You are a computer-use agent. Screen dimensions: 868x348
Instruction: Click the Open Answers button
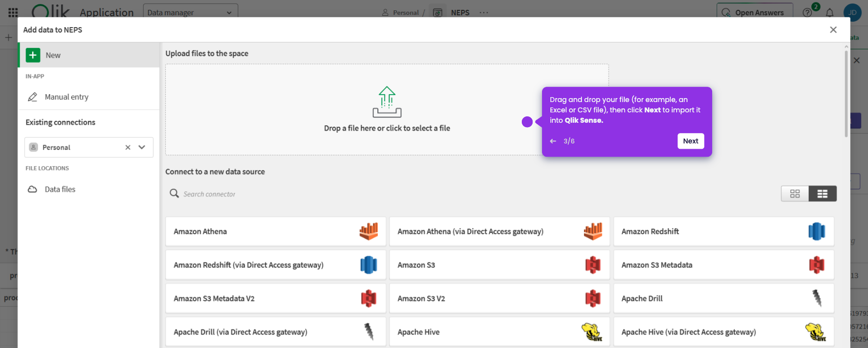point(755,13)
